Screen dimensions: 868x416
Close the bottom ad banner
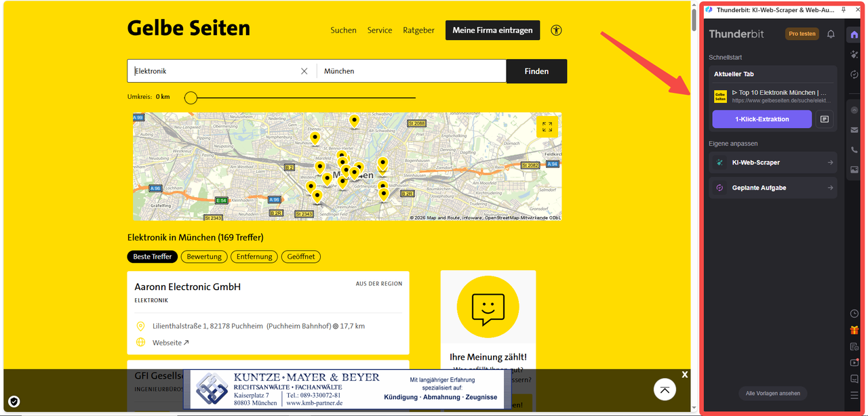tap(685, 375)
